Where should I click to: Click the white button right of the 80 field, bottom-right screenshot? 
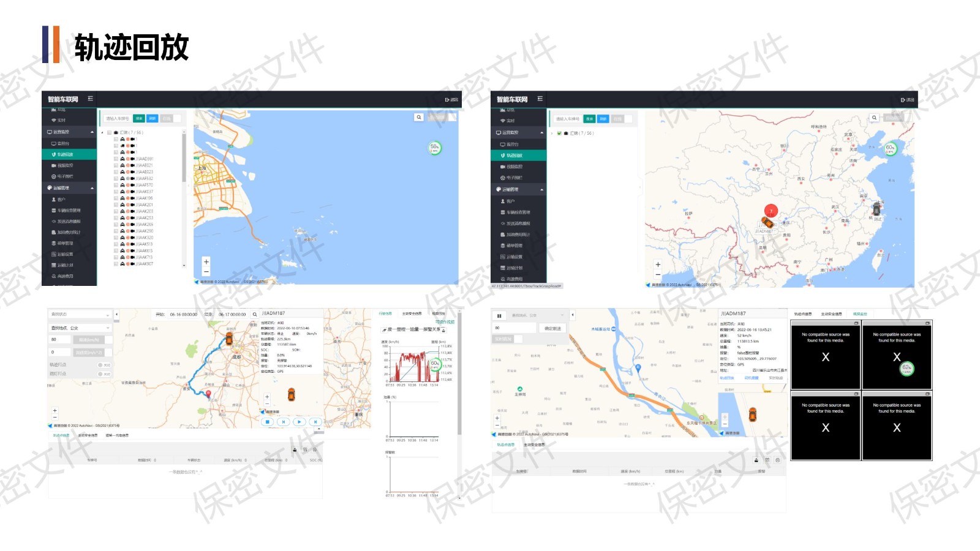pyautogui.click(x=553, y=329)
